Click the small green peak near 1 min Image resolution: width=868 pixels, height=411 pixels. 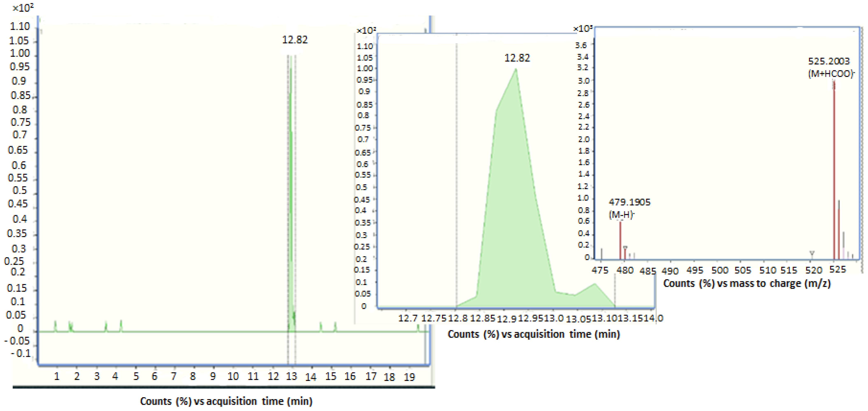point(56,326)
